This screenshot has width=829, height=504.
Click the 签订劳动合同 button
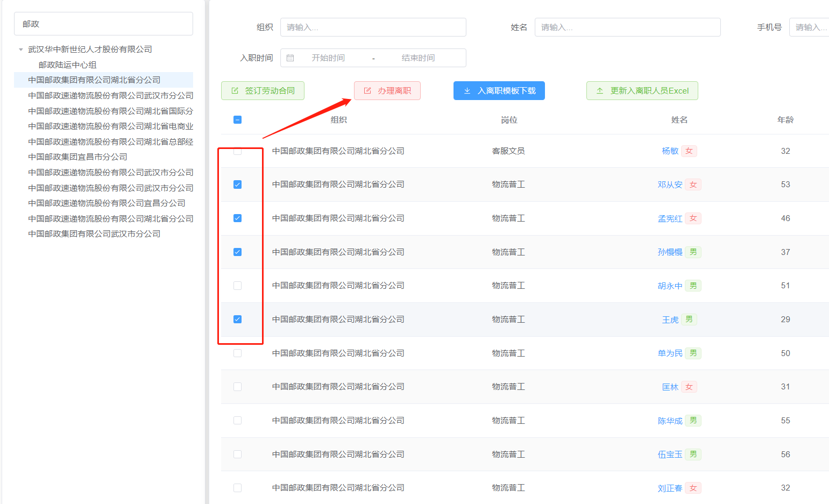click(x=263, y=91)
